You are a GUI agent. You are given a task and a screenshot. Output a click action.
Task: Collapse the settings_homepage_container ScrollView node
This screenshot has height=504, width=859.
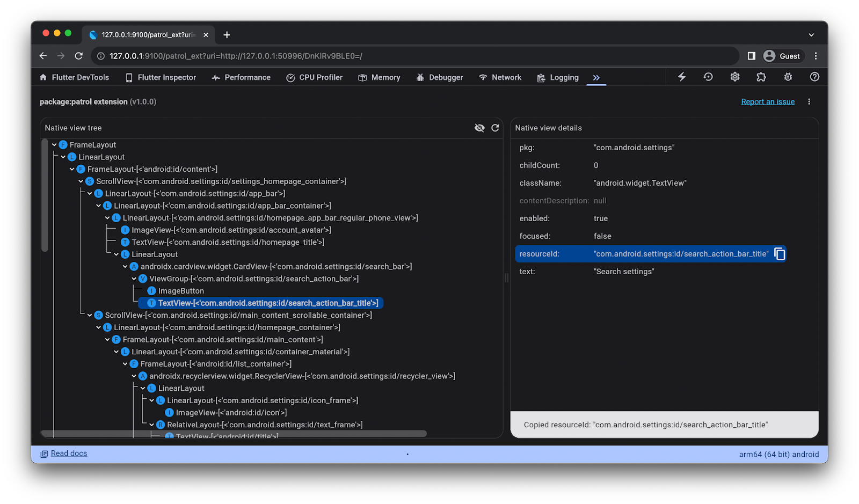pos(81,181)
